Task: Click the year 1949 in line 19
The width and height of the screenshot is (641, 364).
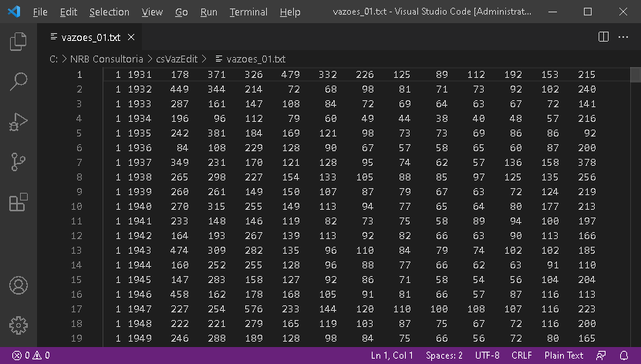Action: [x=140, y=339]
